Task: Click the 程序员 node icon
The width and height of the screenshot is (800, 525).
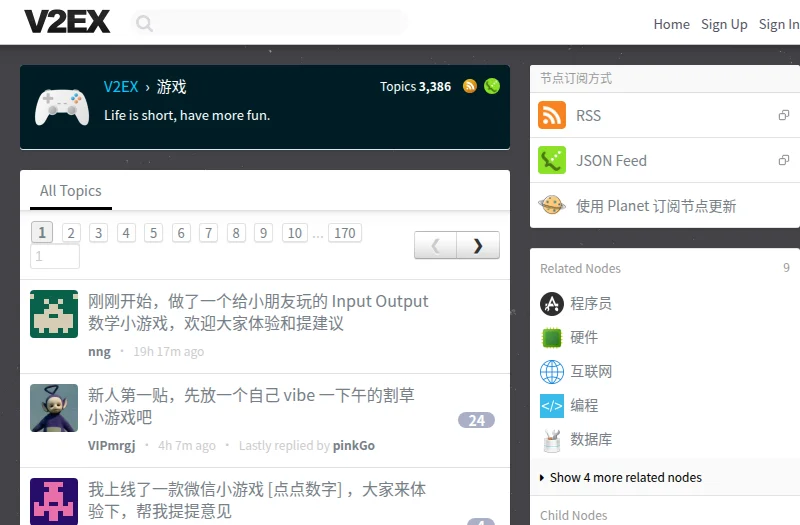Action: click(552, 304)
